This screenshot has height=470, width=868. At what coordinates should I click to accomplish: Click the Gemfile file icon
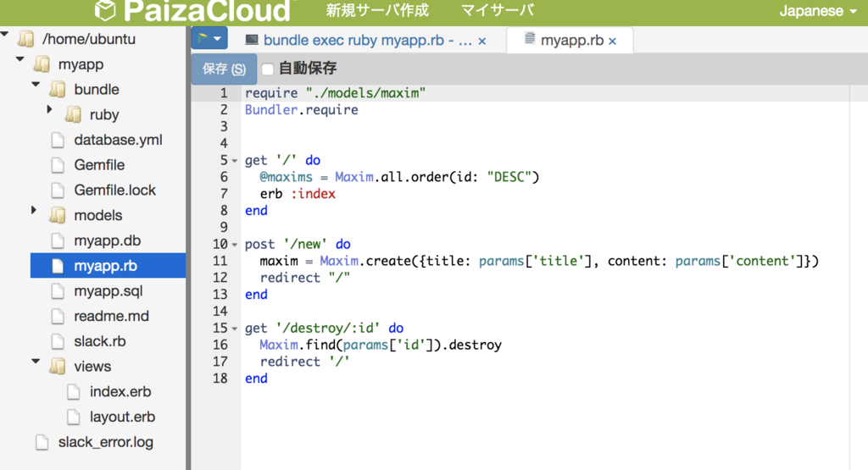coord(58,165)
